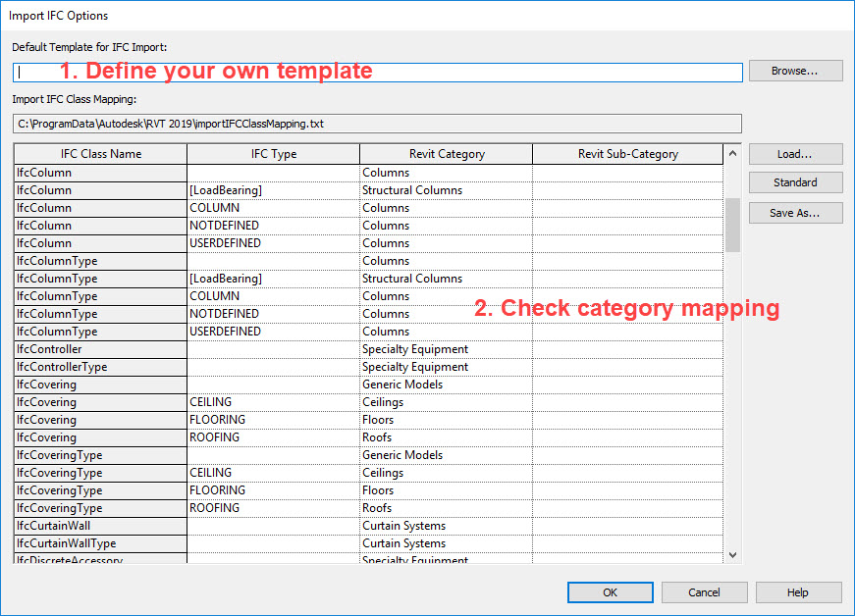Click the Revit Category column header
The height and width of the screenshot is (616, 855).
tap(446, 154)
